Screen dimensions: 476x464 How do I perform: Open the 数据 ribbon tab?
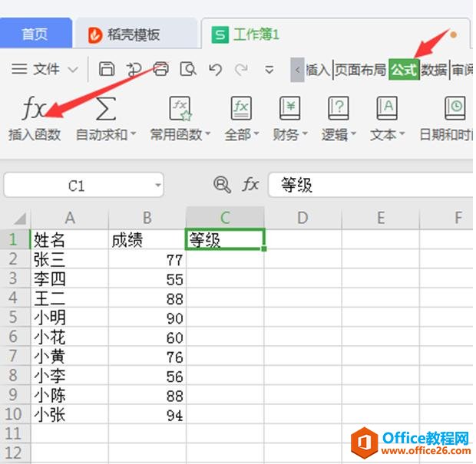pyautogui.click(x=435, y=70)
